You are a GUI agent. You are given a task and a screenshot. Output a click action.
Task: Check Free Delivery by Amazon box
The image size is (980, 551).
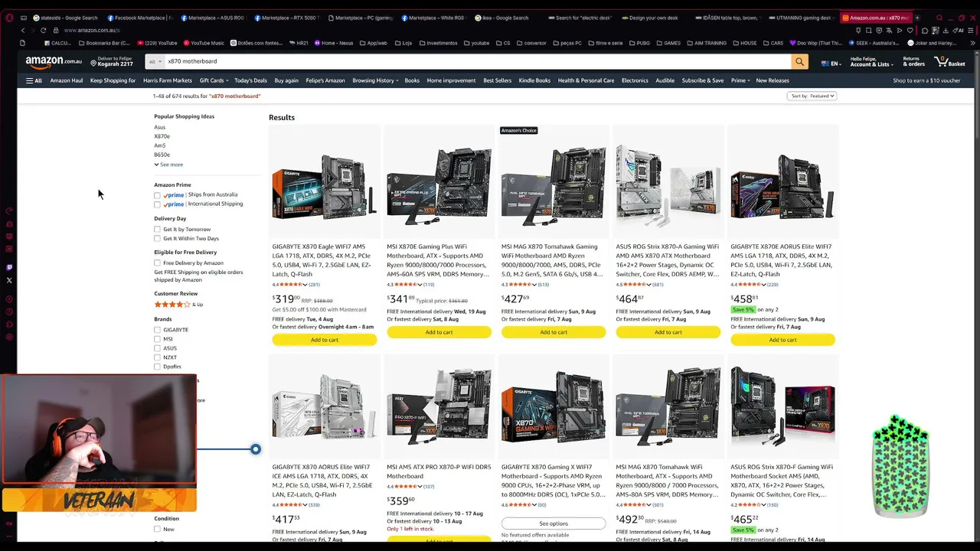157,263
